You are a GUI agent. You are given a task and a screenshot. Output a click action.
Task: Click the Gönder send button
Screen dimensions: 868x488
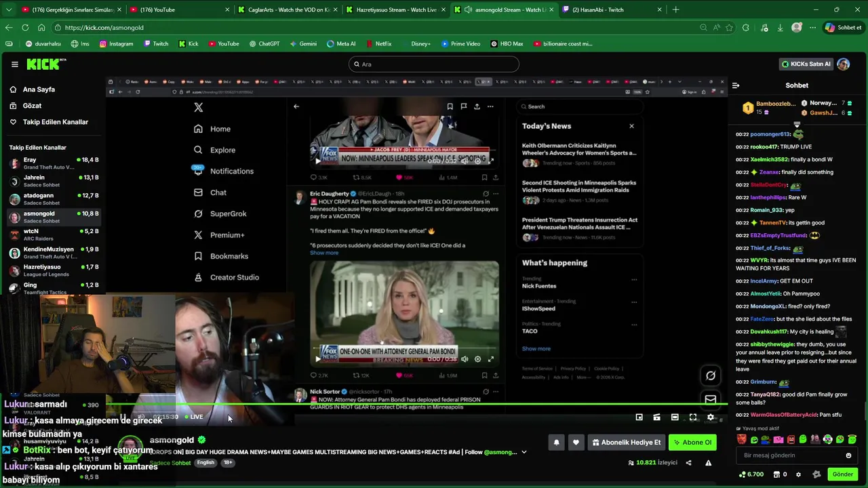[842, 474]
